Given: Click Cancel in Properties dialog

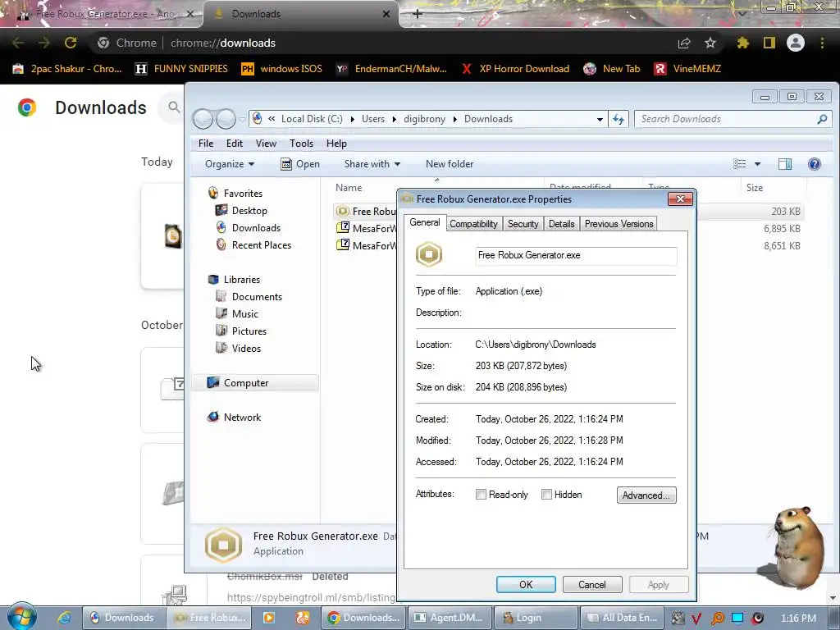Looking at the screenshot, I should (x=592, y=584).
